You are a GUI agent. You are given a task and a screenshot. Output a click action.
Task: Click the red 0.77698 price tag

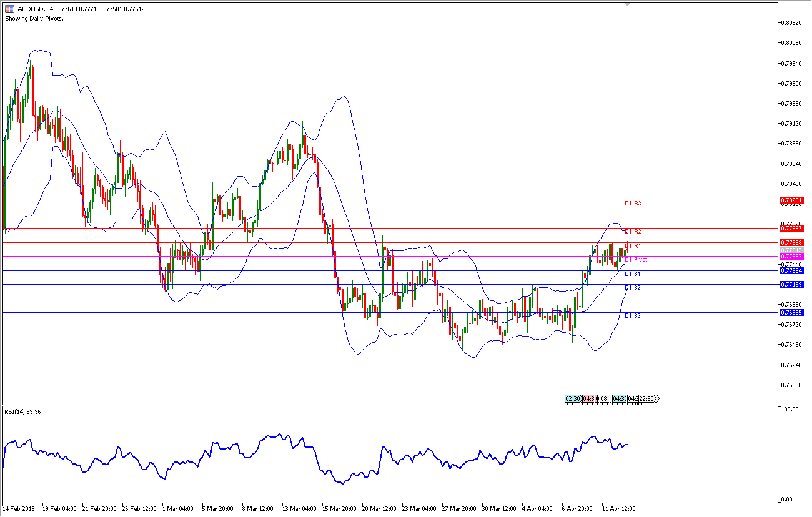pyautogui.click(x=791, y=242)
